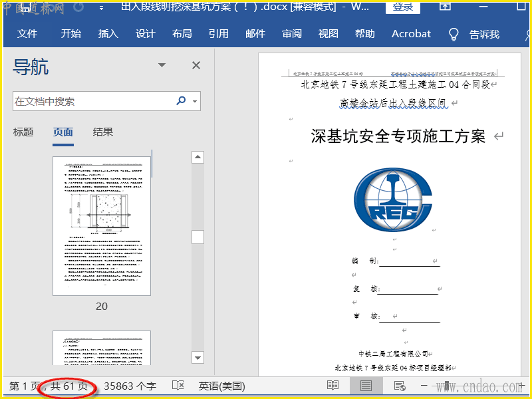532x399 pixels.
Task: Expand the quick access toolbar customize arrow
Action: [101, 8]
